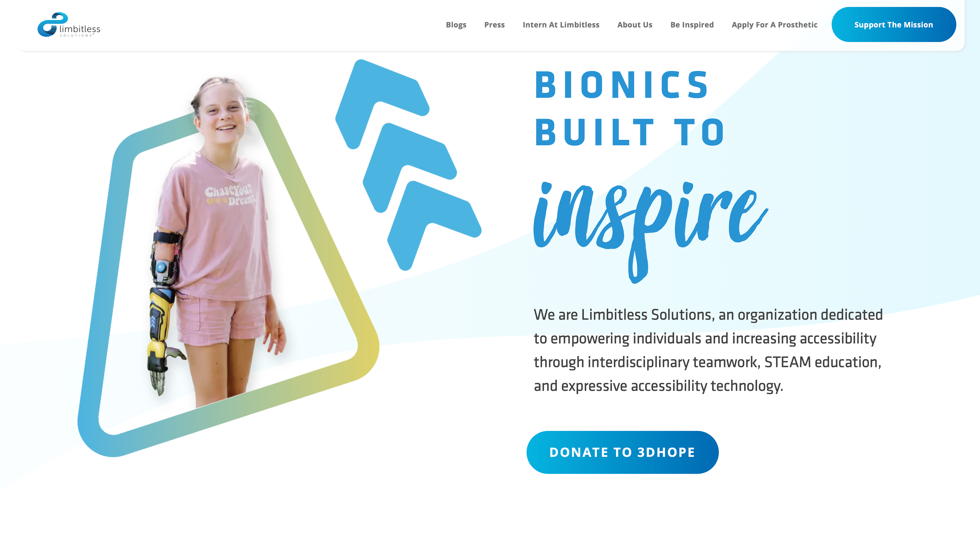Click the Limbitless Solutions description paragraph

[x=708, y=350]
